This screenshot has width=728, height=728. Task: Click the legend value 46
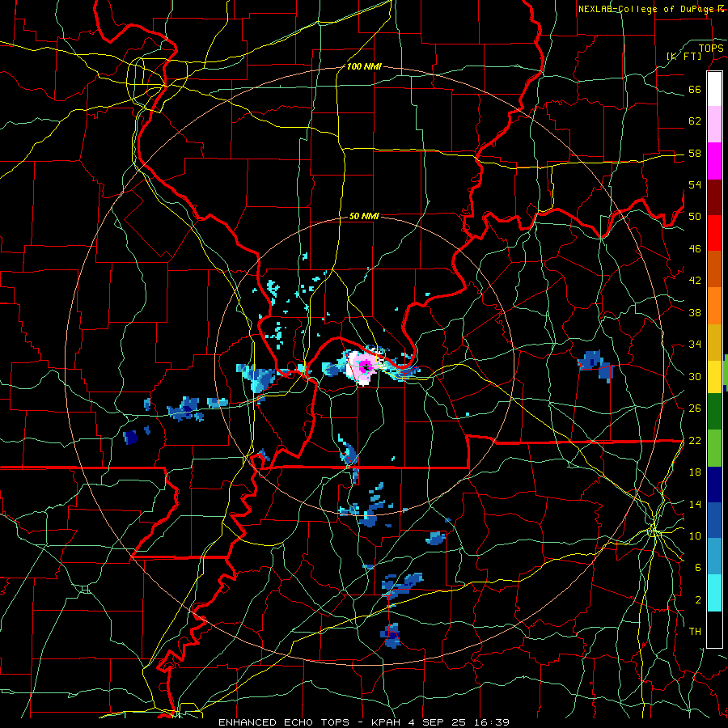pyautogui.click(x=695, y=249)
